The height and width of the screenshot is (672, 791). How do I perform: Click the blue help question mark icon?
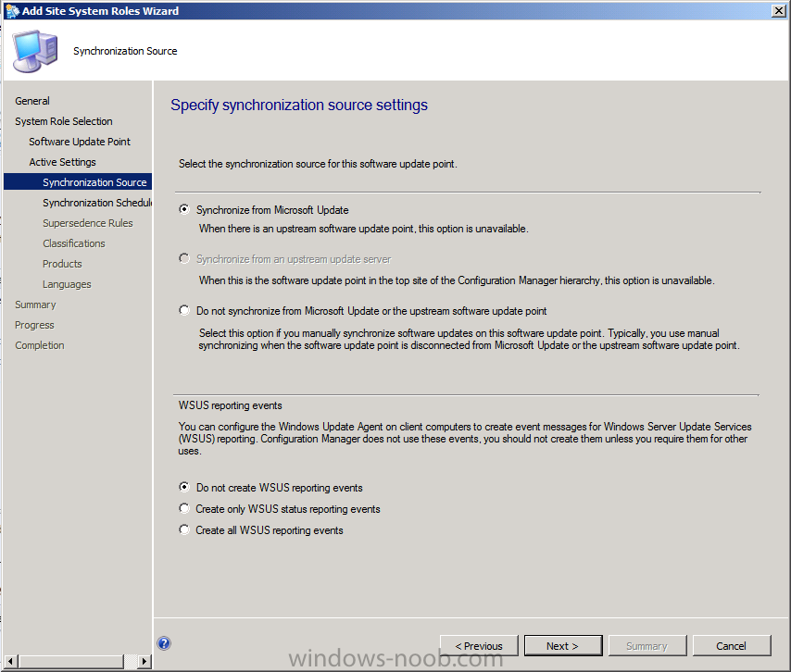[164, 643]
